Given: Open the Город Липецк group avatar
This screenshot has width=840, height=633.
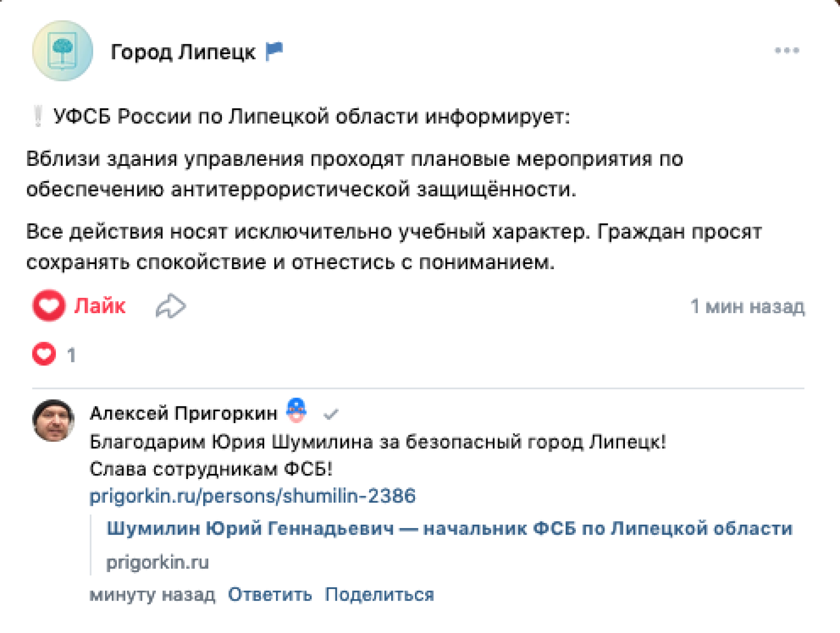Looking at the screenshot, I should pos(63,51).
